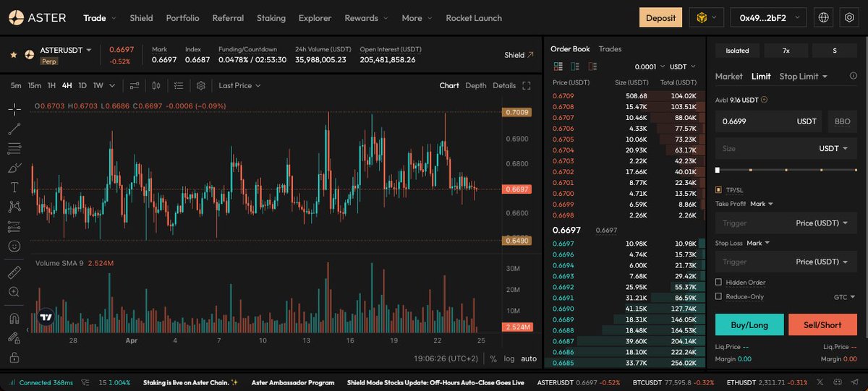Viewport: 868px width, 391px height.
Task: Open the GTC time-in-force dropdown
Action: [845, 296]
